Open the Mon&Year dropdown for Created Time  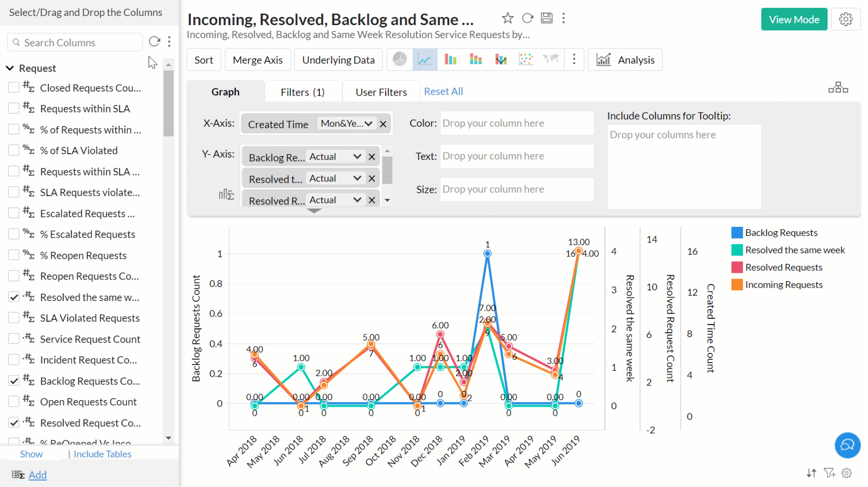coord(346,123)
